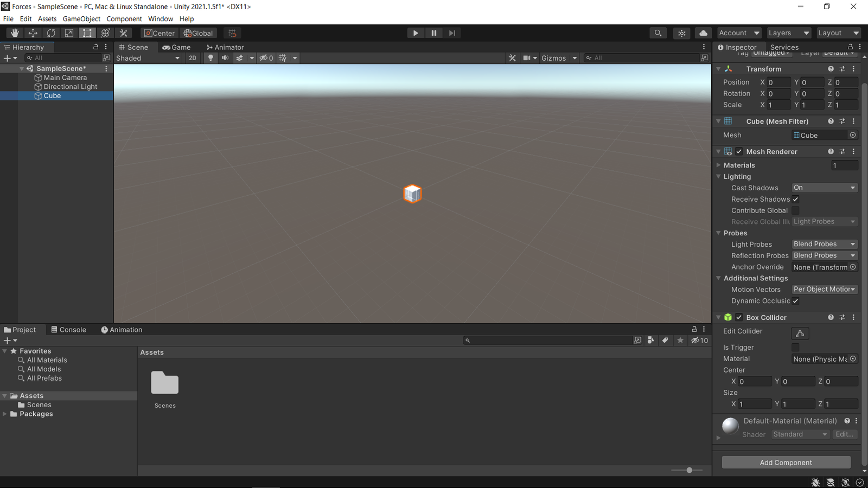Open the Cast Shadows dropdown
Screen dimensions: 868x488
tap(824, 188)
